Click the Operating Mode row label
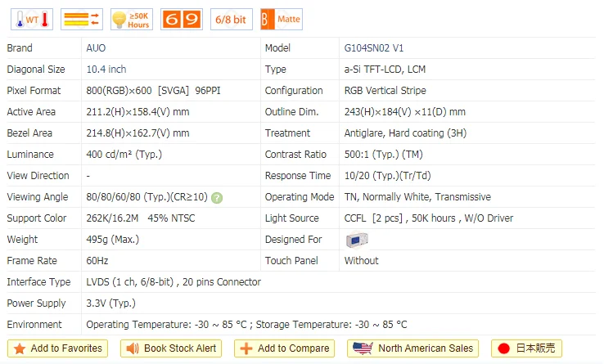This screenshot has width=604, height=364. [x=300, y=197]
